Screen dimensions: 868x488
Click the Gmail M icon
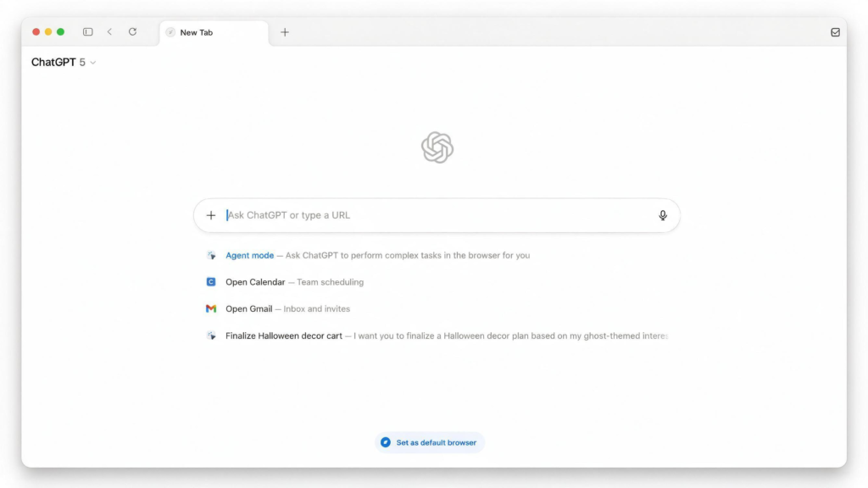tap(211, 308)
